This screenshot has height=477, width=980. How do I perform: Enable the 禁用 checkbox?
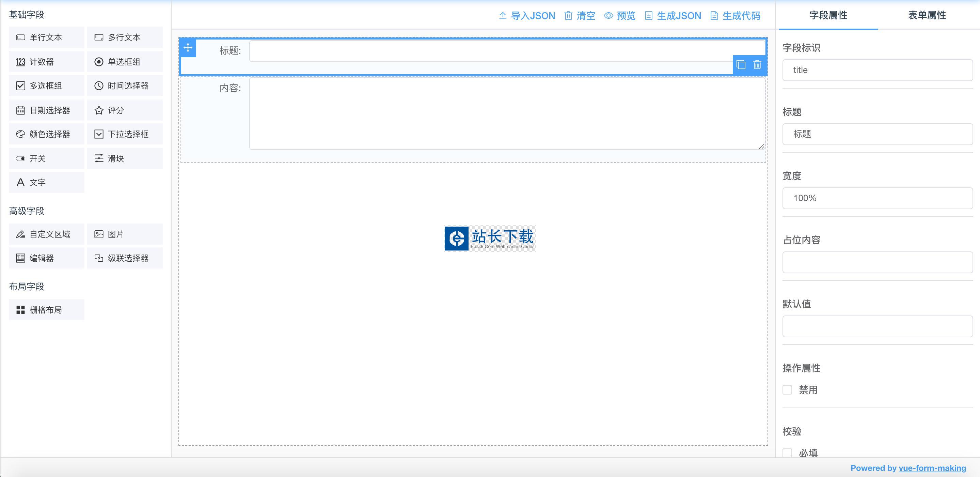(x=787, y=390)
